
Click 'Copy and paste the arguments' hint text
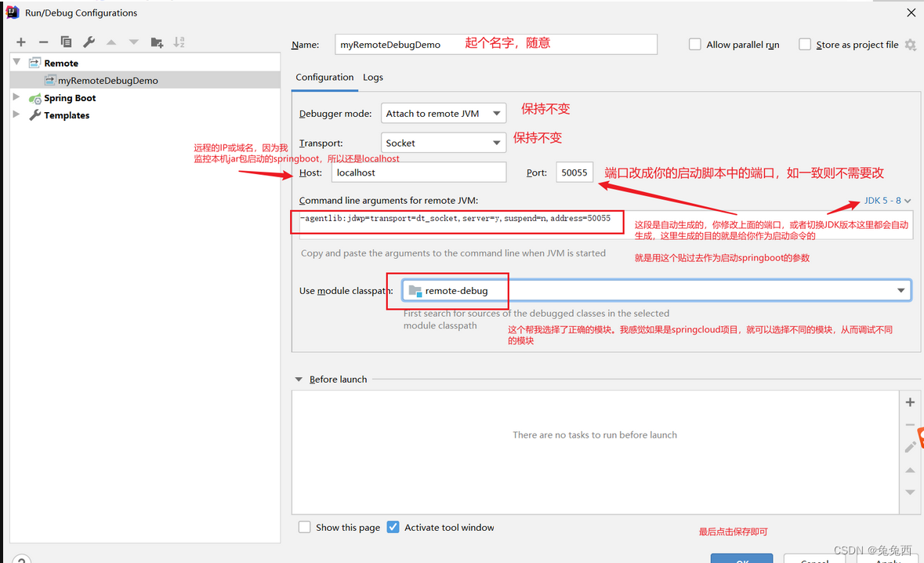coord(453,253)
